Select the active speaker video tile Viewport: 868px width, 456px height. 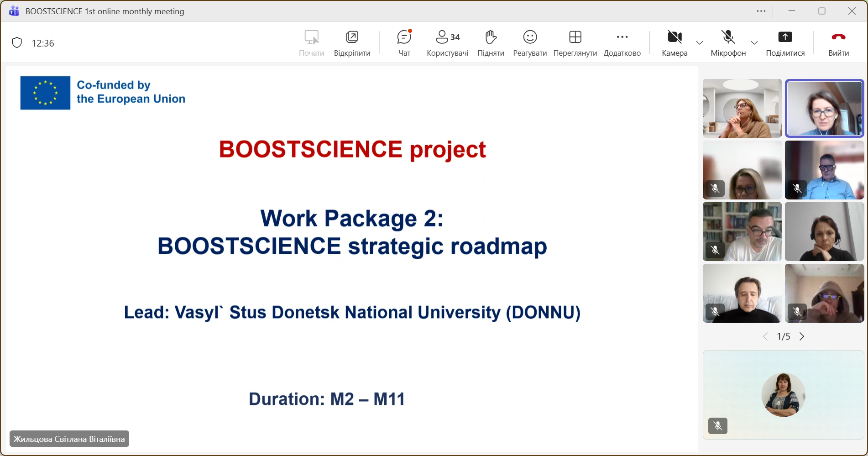[x=824, y=108]
